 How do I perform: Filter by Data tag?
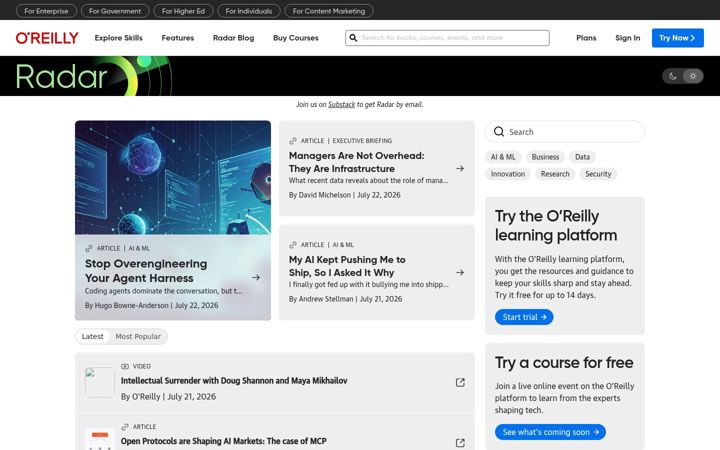point(582,157)
